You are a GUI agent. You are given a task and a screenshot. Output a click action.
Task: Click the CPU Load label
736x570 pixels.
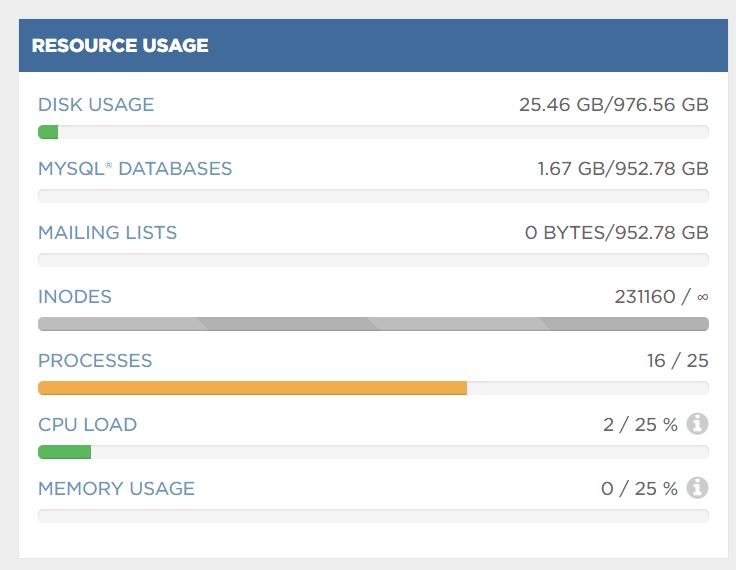(87, 425)
